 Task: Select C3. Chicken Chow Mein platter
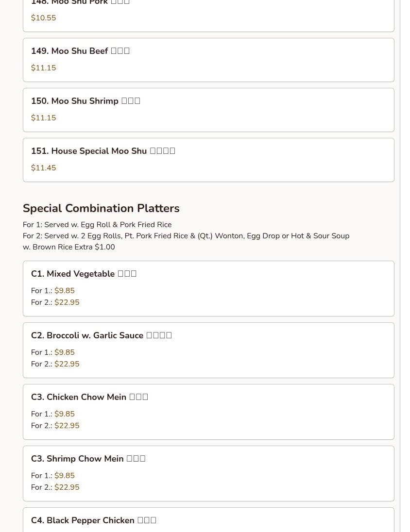click(208, 412)
